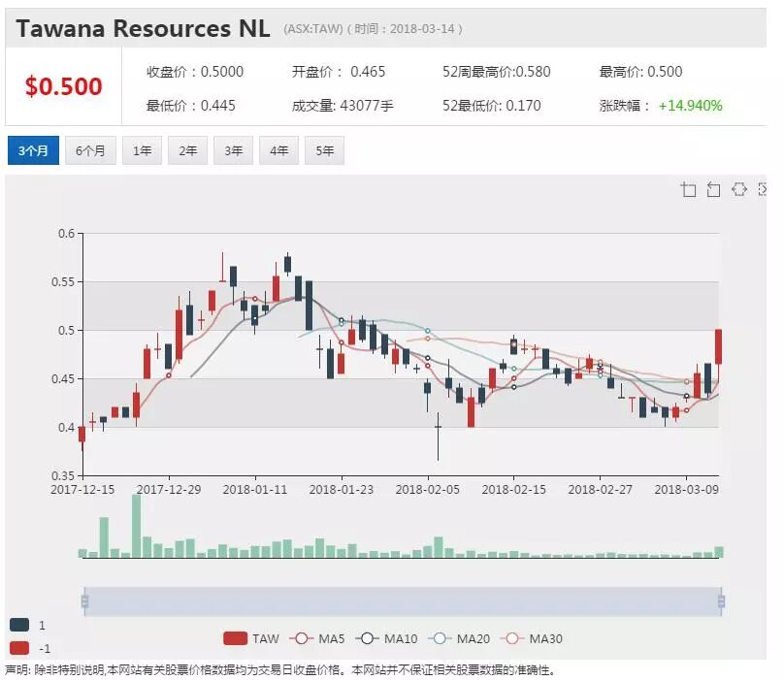This screenshot has height=681, width=784.
Task: Click the first zoom-area toolbox icon
Action: (689, 189)
